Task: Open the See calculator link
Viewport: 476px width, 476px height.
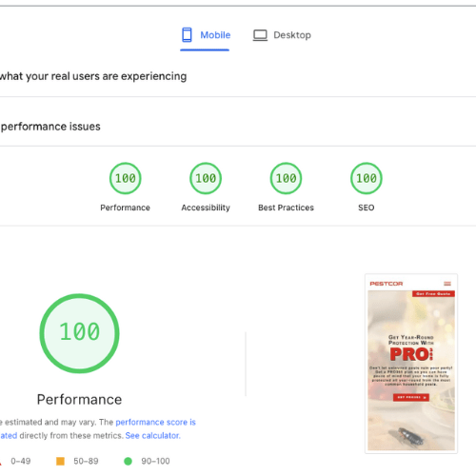Action: click(152, 436)
